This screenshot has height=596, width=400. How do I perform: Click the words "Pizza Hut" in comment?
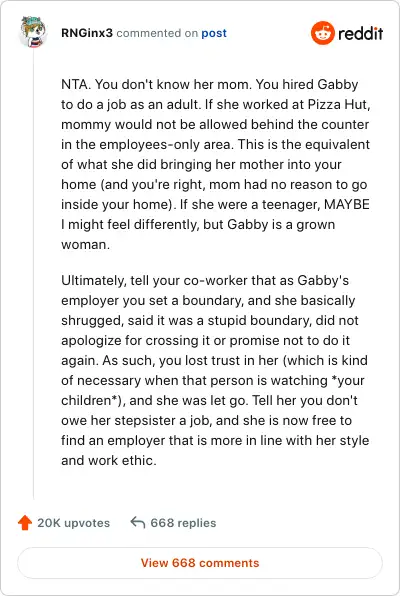(337, 104)
